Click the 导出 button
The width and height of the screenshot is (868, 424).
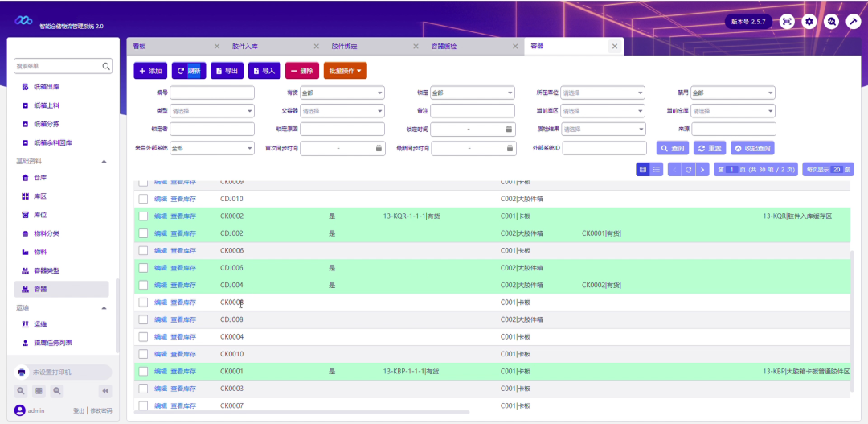coord(227,71)
